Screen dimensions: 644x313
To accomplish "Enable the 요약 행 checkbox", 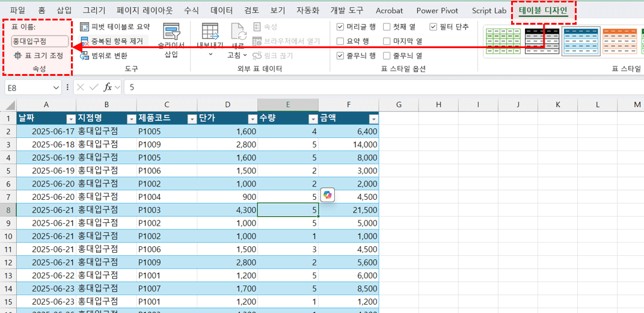I will (340, 42).
